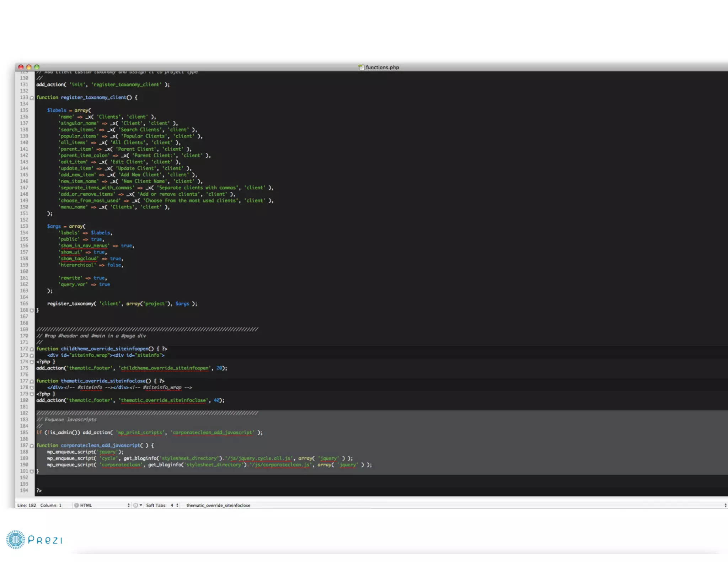Click the closing ?> tag on line 194
Image resolution: width=728 pixels, height=562 pixels.
coord(39,491)
